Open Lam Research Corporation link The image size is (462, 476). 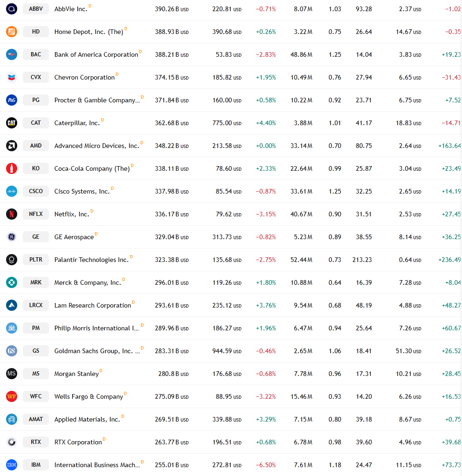(x=93, y=305)
